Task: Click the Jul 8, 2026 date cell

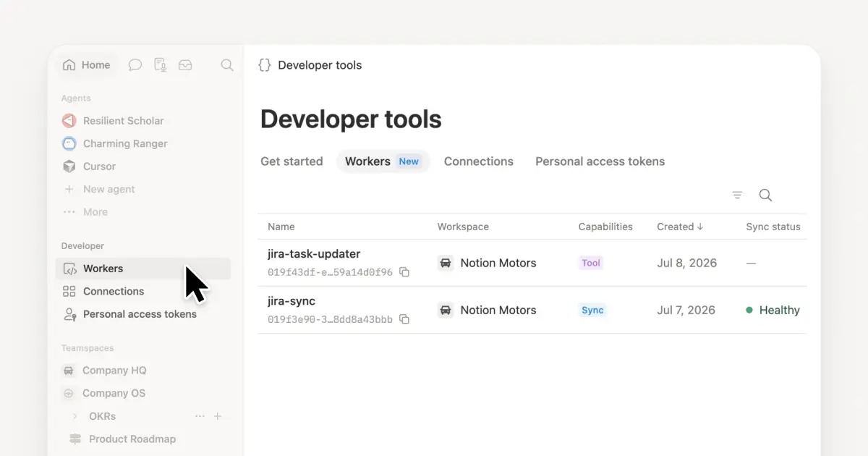Action: click(686, 263)
